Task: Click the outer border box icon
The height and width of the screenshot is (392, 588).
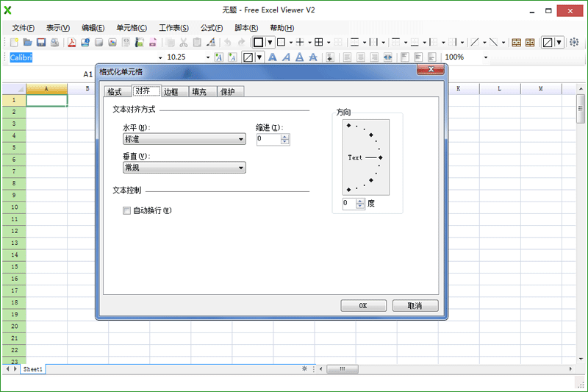Action: pyautogui.click(x=281, y=43)
